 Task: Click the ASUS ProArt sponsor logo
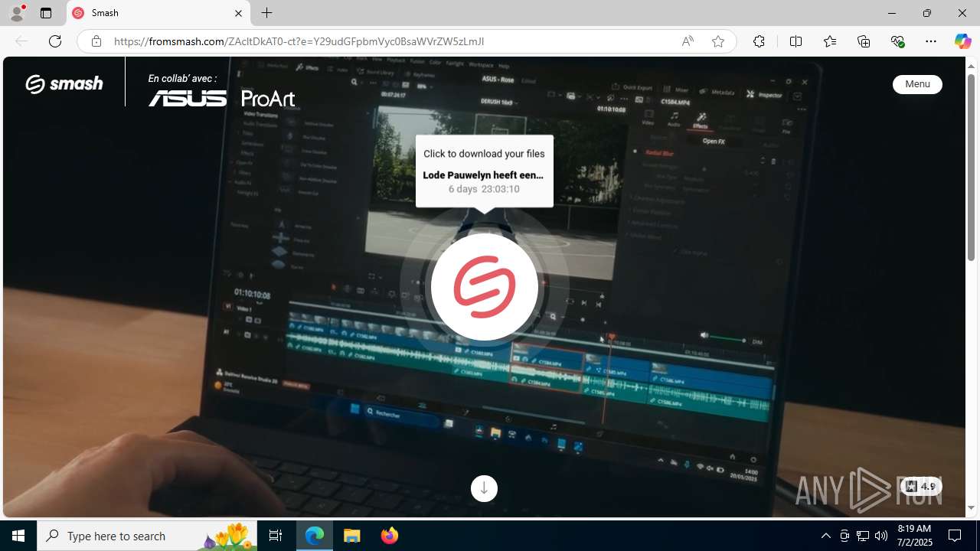point(221,98)
